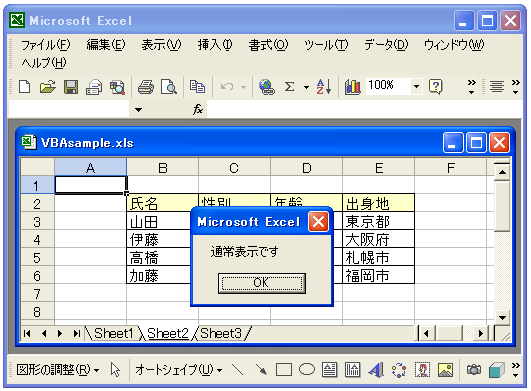The image size is (531, 391).
Task: Click the Select Objects arrow pointer icon
Action: pos(115,370)
